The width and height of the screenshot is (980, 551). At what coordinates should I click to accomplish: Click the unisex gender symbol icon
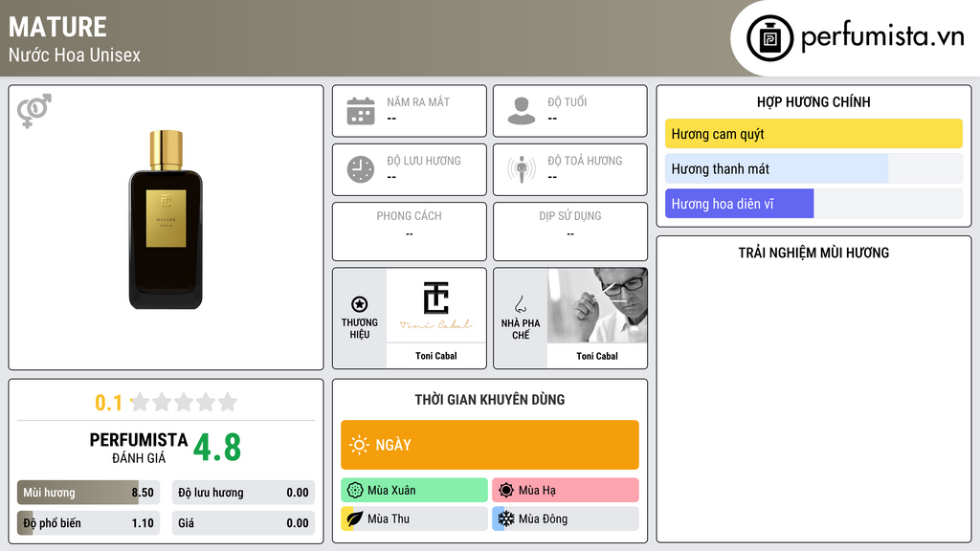(x=34, y=111)
